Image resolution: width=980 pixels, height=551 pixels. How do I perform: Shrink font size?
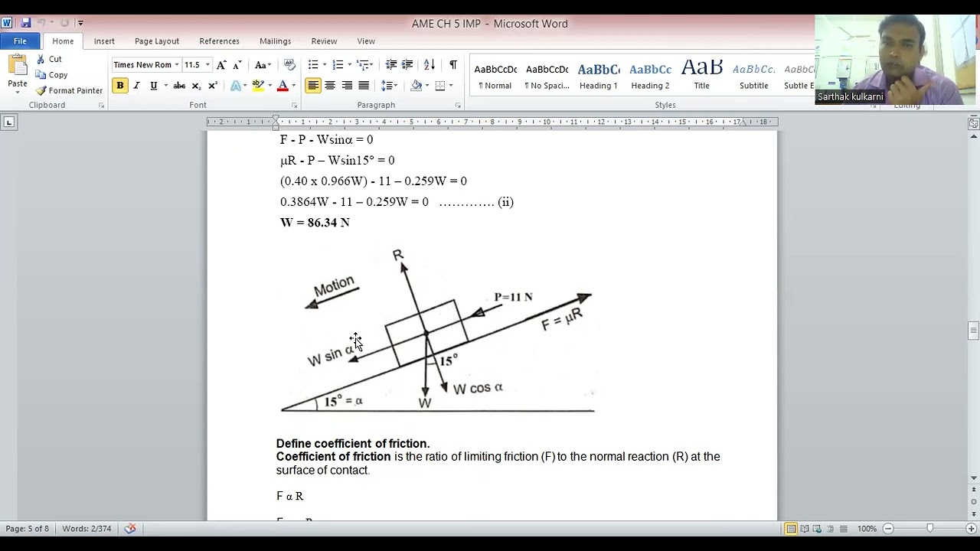237,65
